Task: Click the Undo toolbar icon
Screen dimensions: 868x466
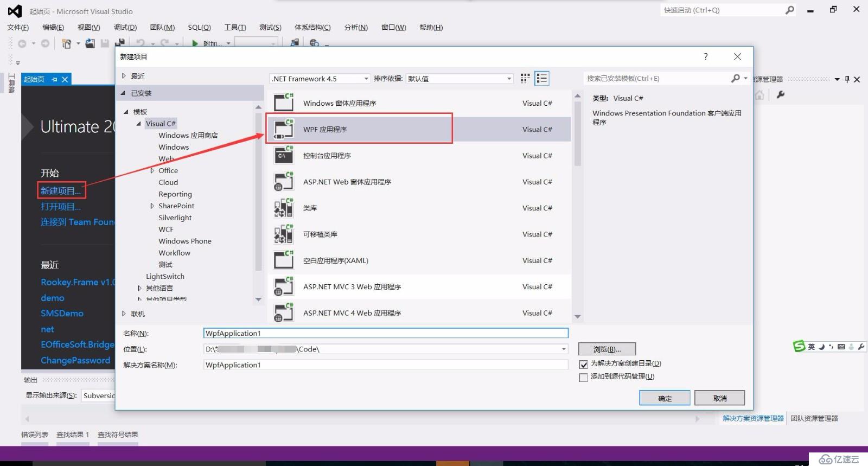Action: pyautogui.click(x=141, y=43)
